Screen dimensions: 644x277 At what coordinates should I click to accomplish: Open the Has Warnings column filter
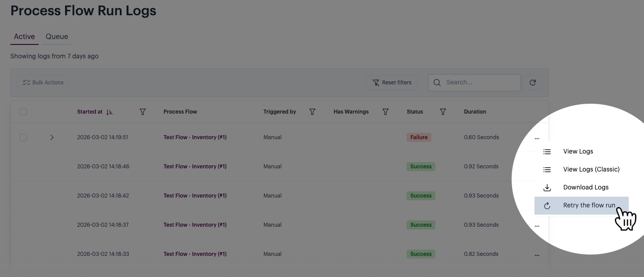[385, 112]
